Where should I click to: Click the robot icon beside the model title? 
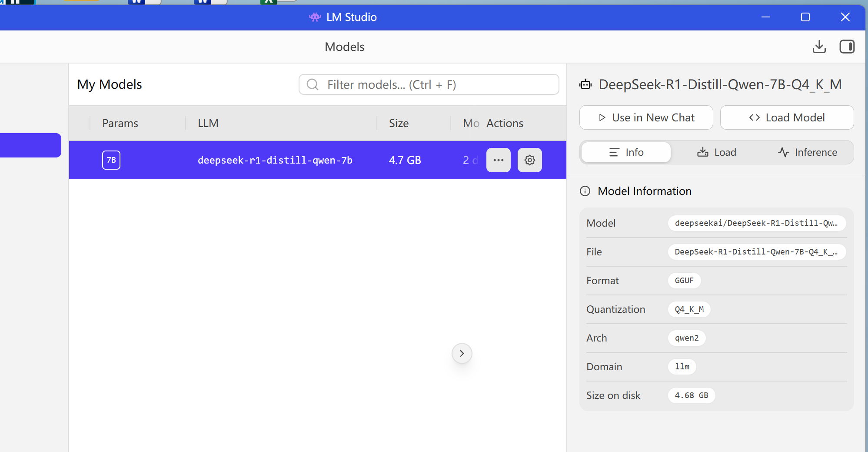pos(585,84)
